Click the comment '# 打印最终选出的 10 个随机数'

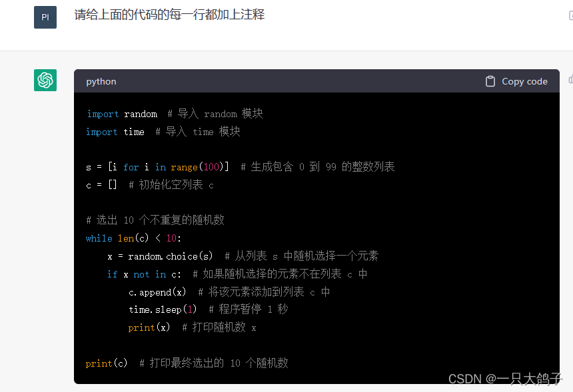point(214,363)
